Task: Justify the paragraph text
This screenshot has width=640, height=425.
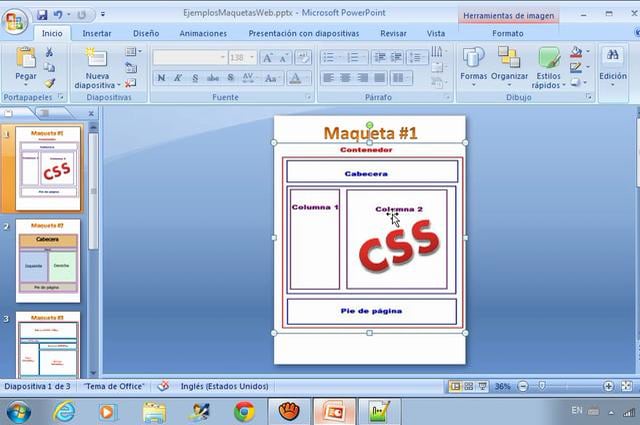Action: 380,78
